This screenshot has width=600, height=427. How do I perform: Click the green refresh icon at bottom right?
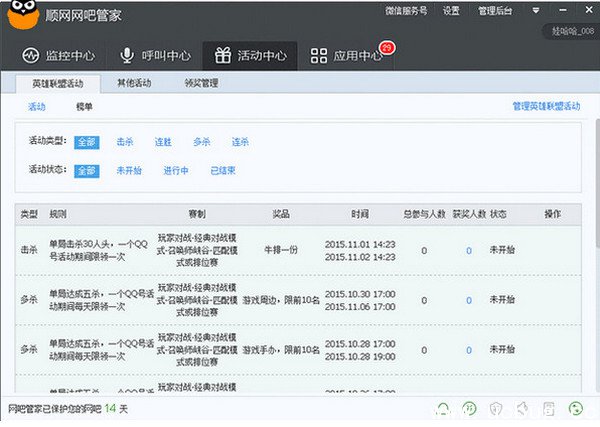pos(576,409)
